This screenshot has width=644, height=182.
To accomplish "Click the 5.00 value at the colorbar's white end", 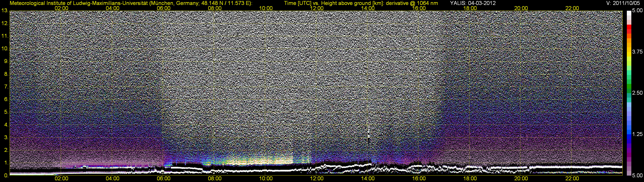I will (637, 11).
